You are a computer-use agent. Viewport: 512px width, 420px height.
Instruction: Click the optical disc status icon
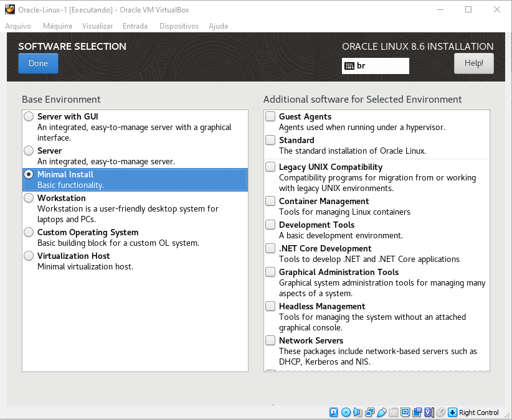(346, 413)
